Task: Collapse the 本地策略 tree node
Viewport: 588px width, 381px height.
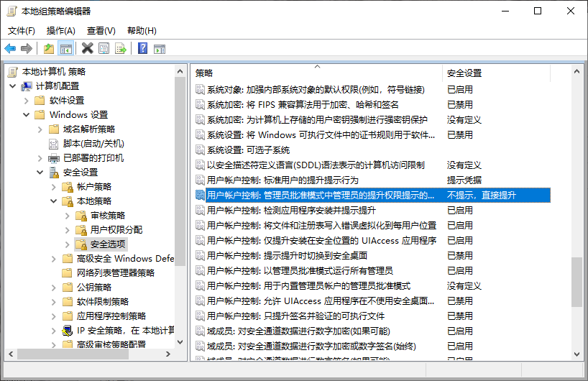Action: 54,201
